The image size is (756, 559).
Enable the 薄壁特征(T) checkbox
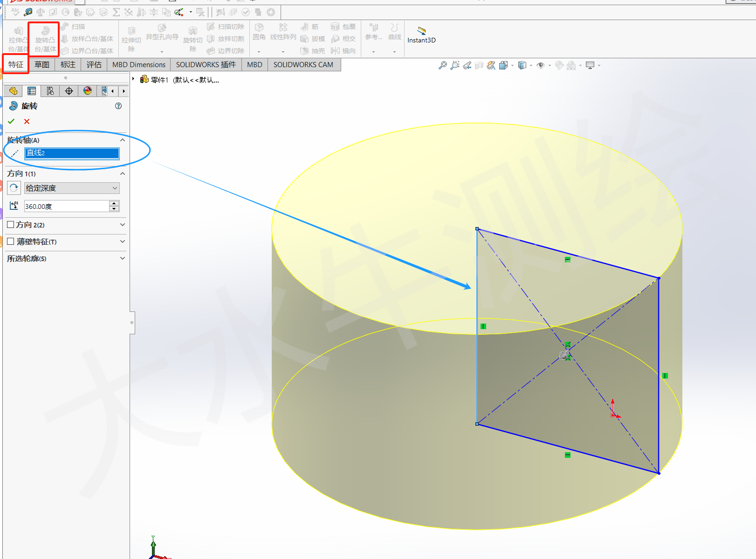10,242
